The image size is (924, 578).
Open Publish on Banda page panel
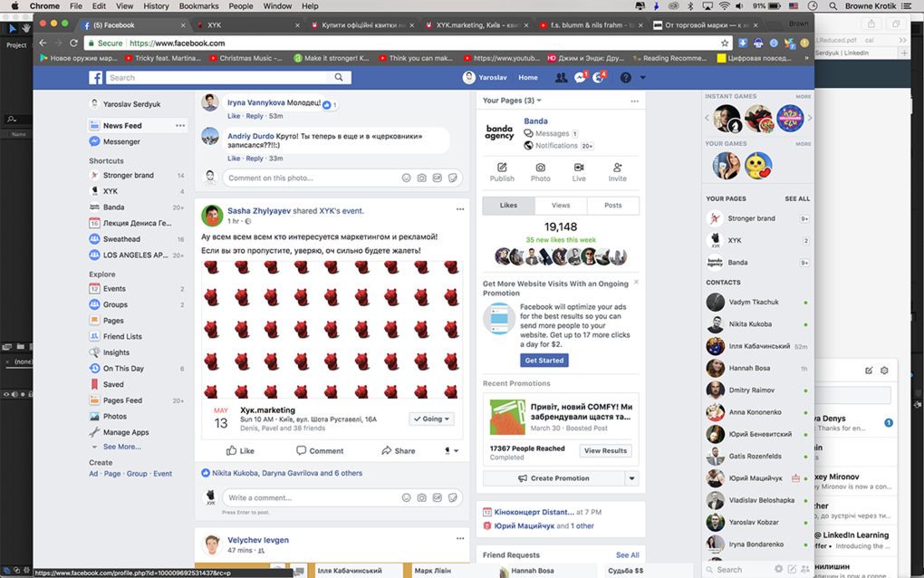click(x=502, y=173)
